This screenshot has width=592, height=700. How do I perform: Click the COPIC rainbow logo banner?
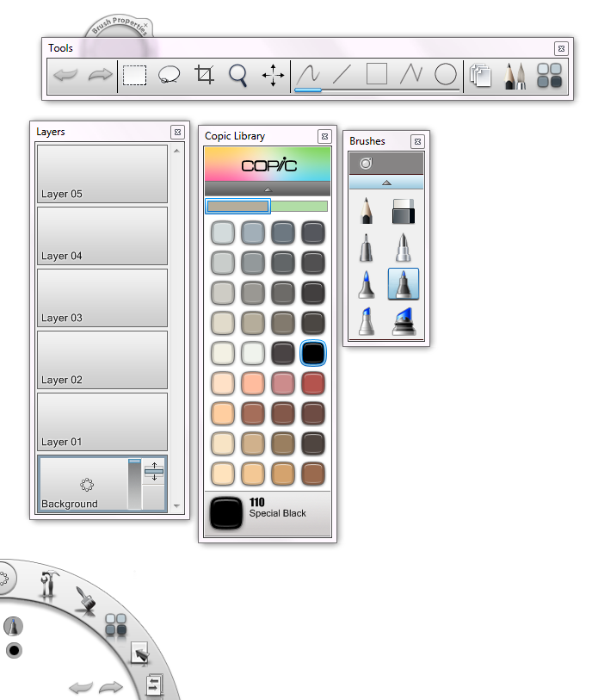[268, 164]
